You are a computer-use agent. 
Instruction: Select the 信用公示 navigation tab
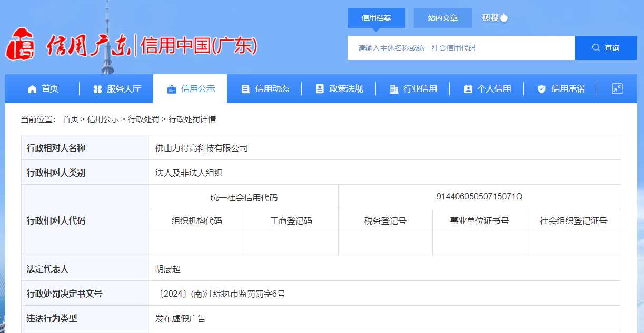(x=190, y=89)
